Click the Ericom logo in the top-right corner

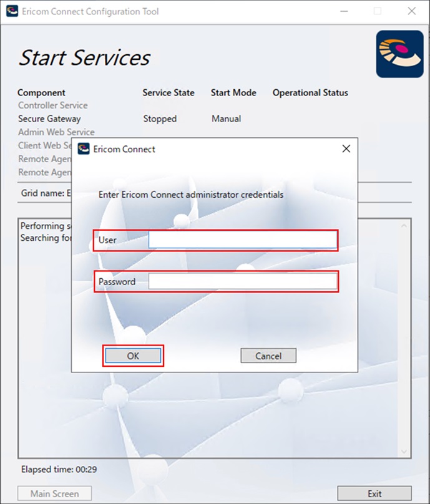click(399, 54)
